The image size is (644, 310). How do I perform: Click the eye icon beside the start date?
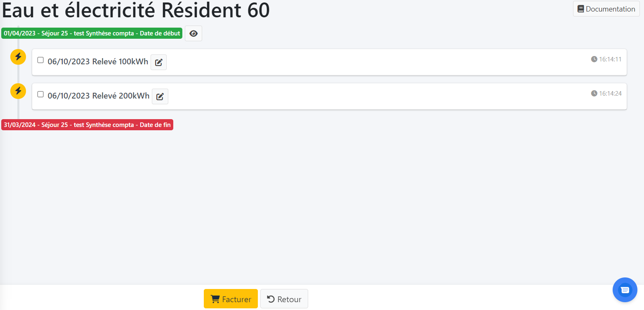193,34
